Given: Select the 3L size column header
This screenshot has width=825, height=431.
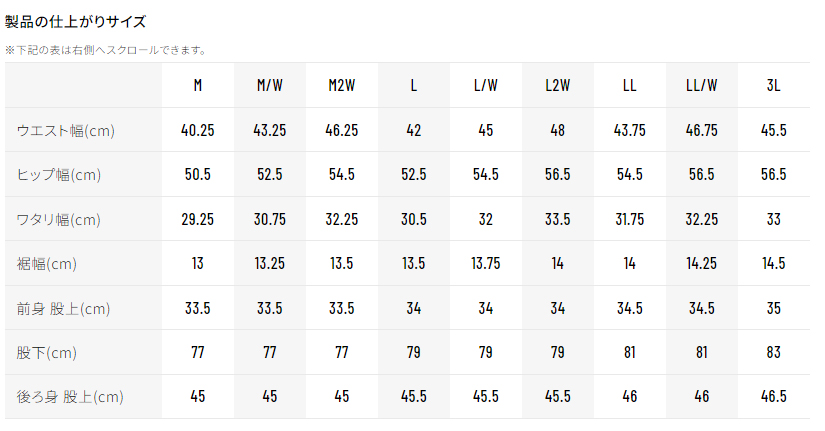Looking at the screenshot, I should [x=774, y=86].
